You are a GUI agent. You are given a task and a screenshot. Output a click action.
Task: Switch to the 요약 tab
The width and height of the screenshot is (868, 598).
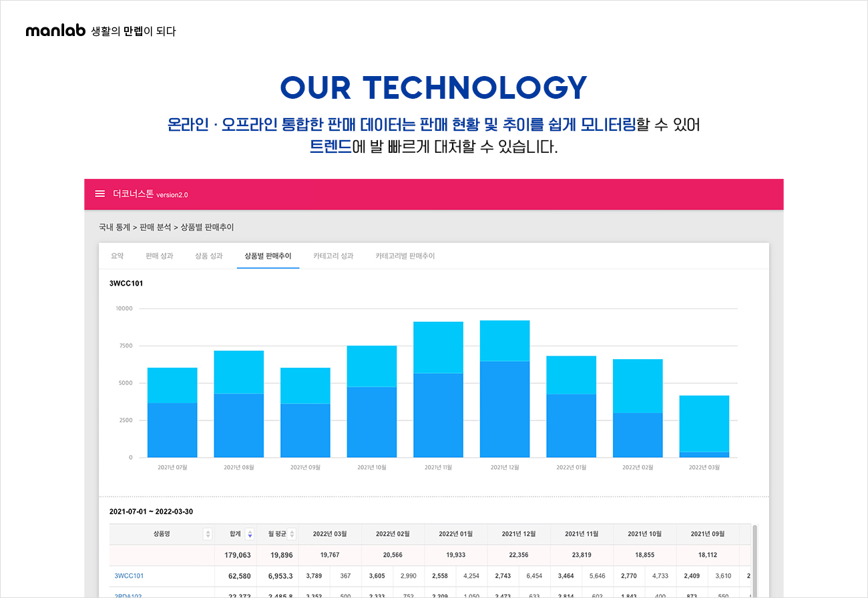(x=117, y=256)
